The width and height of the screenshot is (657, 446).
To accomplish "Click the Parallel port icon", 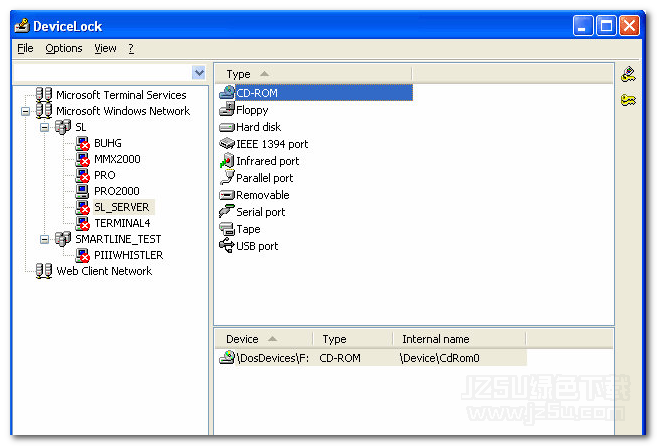I will click(x=227, y=177).
